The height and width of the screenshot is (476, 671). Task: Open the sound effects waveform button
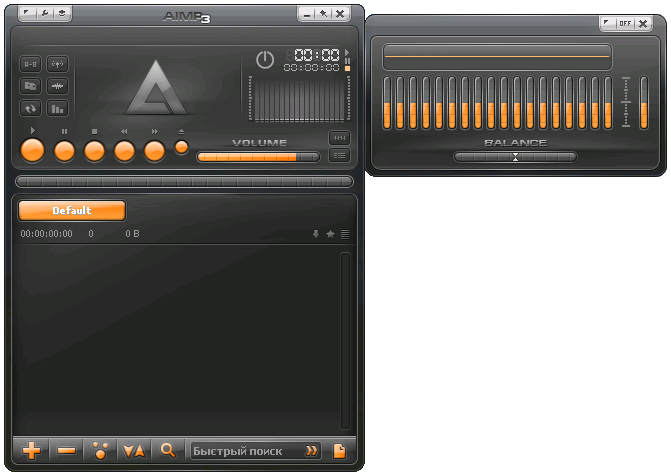click(57, 86)
